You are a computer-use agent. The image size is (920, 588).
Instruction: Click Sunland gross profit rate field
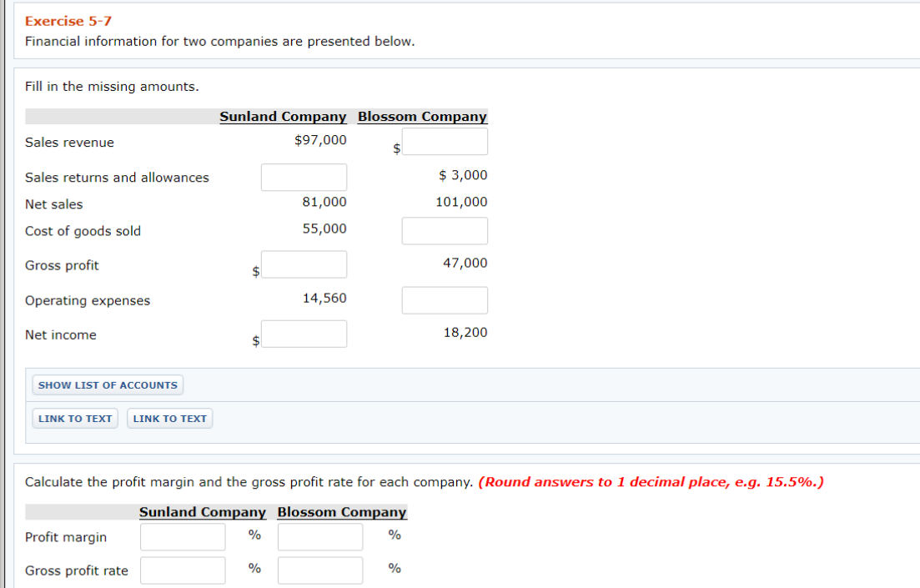pyautogui.click(x=183, y=570)
